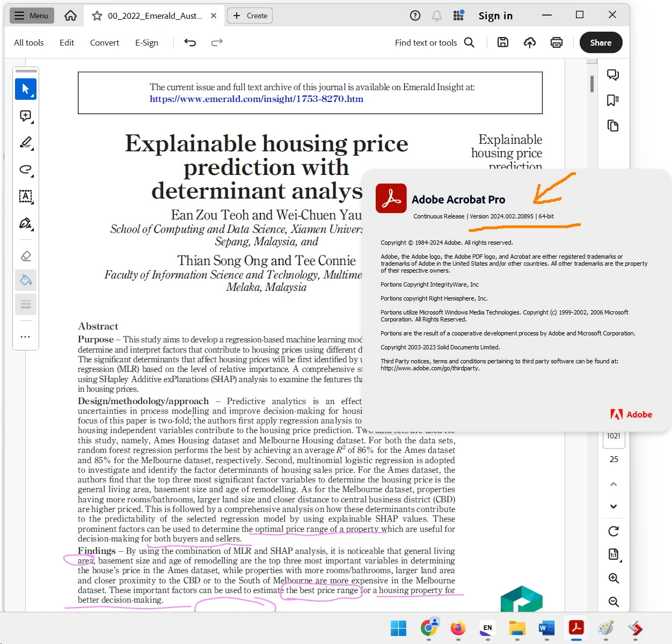Open the Menu button
672x644 pixels.
click(32, 16)
